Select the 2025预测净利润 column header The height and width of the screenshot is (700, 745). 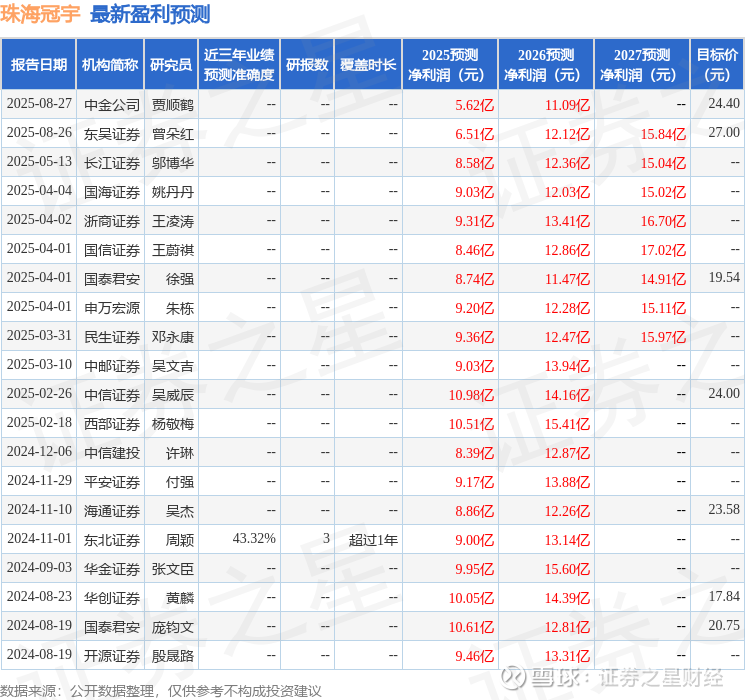[x=450, y=65]
